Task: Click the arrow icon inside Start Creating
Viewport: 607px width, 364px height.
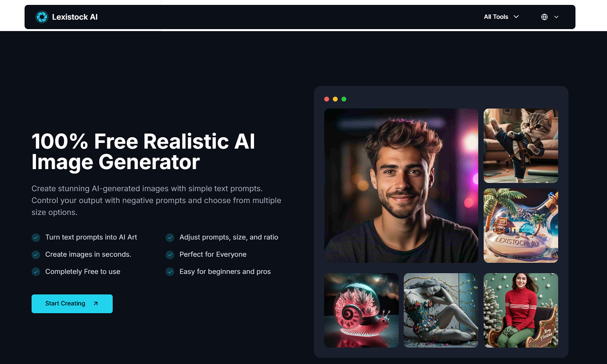Action: tap(95, 303)
